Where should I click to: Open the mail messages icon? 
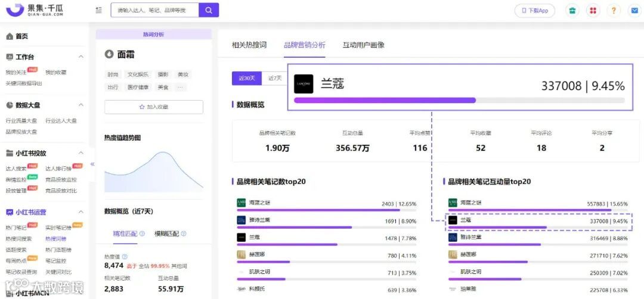(634, 11)
